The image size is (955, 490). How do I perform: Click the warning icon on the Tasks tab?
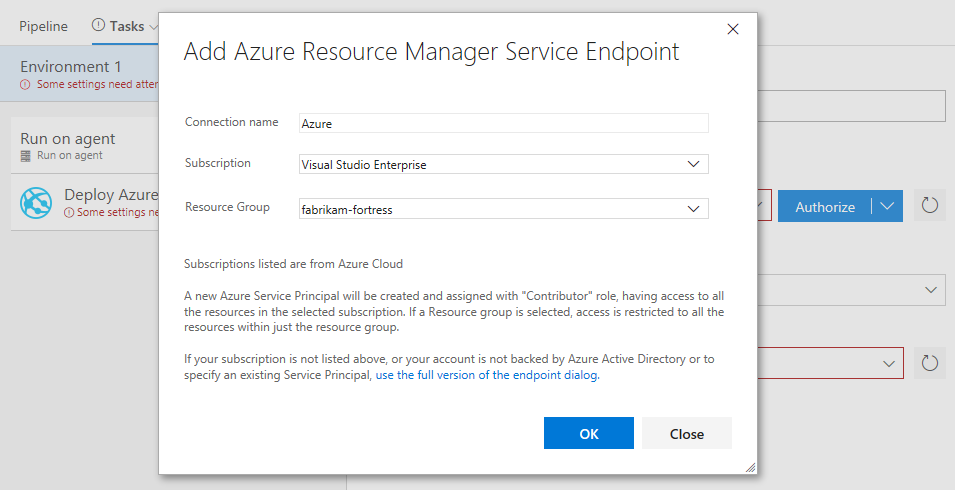pos(98,26)
